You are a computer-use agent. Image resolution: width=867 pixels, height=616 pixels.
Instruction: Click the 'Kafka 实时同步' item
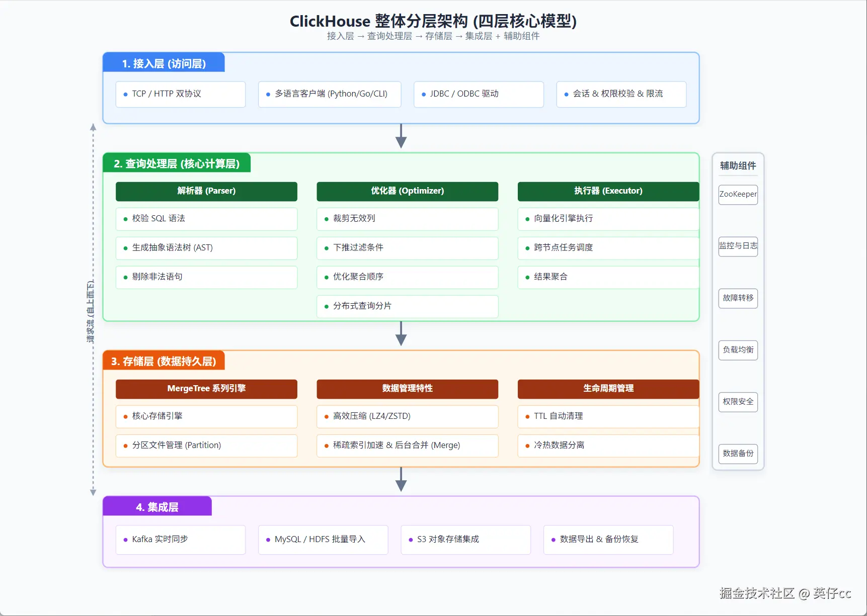coord(181,540)
